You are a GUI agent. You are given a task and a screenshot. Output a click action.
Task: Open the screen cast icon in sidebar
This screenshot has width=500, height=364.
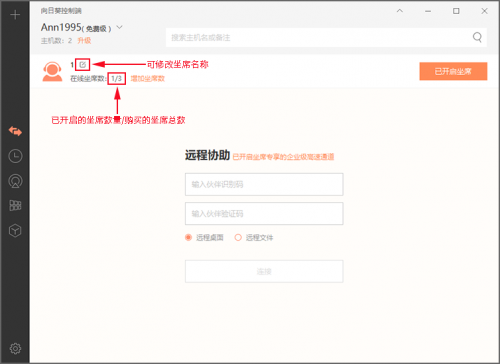coord(15,181)
